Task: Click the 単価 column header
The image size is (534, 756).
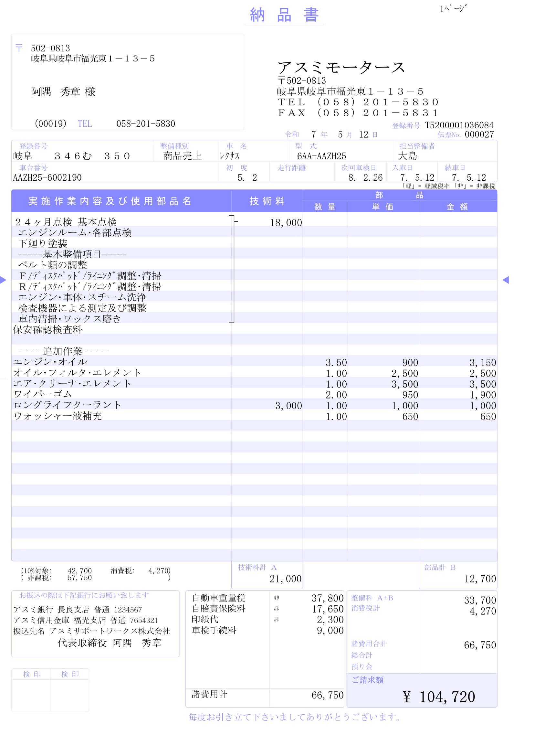Action: click(382, 207)
